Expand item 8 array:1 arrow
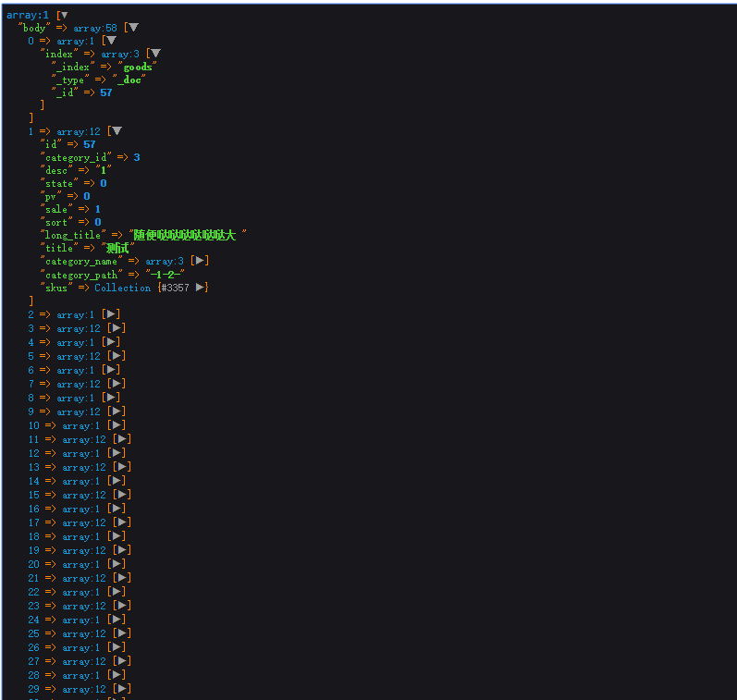 tap(111, 398)
